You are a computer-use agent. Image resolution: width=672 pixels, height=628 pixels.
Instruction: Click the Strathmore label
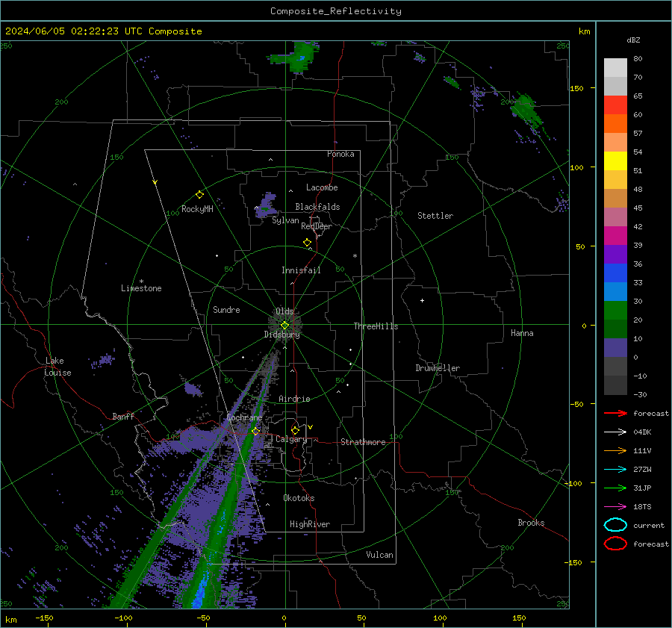click(363, 442)
